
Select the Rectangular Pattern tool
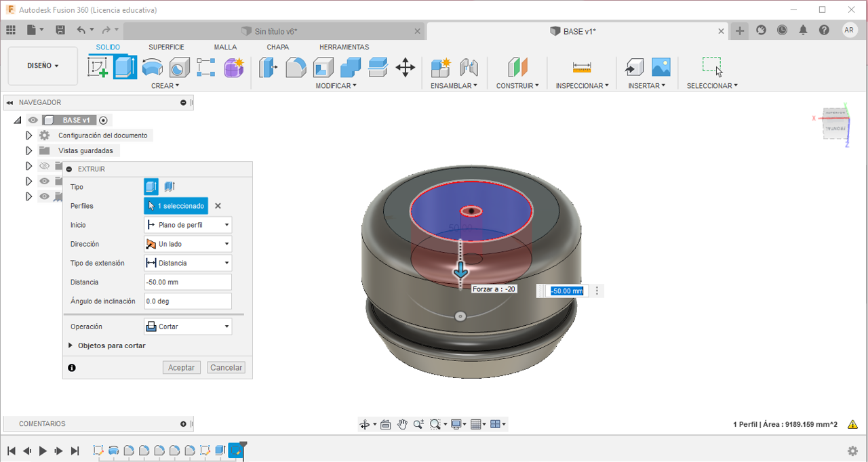coord(206,67)
